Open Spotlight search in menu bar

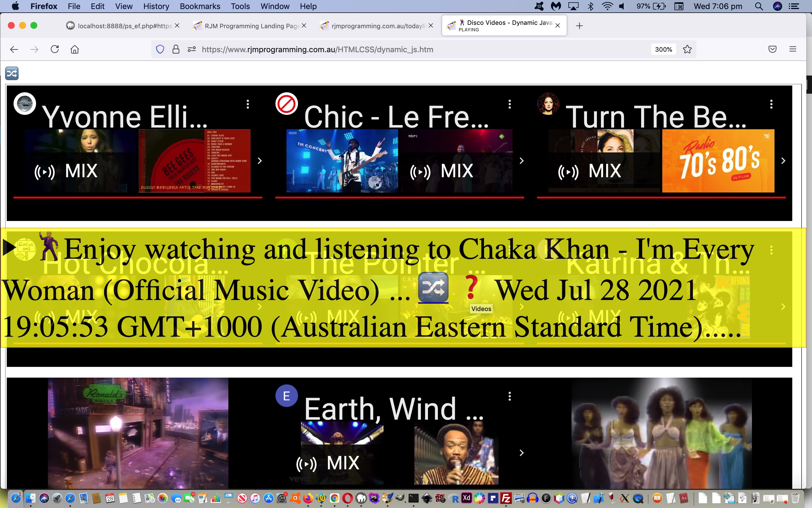tap(759, 6)
